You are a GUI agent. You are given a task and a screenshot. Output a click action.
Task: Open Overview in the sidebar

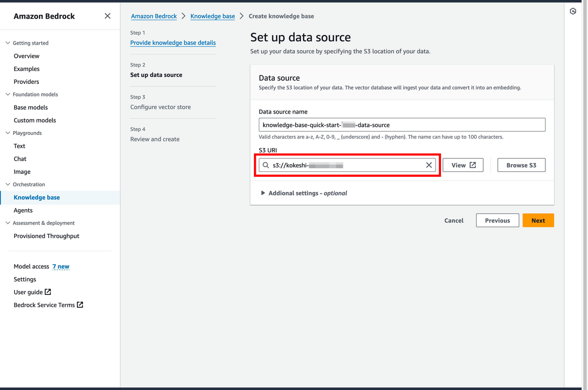coord(26,56)
